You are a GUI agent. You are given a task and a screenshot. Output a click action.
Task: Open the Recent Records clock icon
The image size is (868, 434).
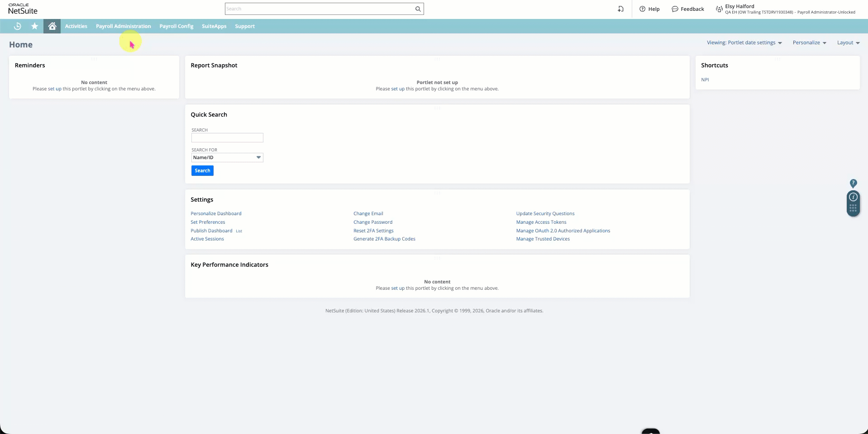[17, 26]
